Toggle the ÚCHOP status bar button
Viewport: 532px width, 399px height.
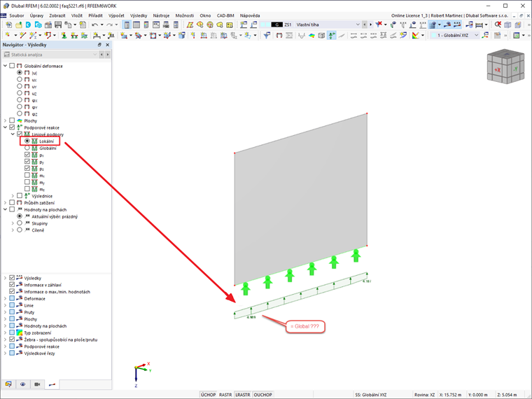[x=208, y=395]
